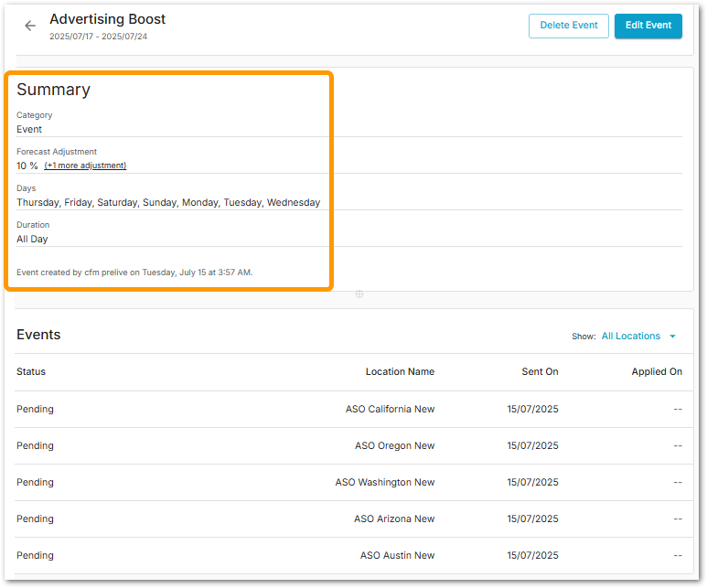Click the Sent On column header
This screenshot has height=588, width=707.
[540, 372]
